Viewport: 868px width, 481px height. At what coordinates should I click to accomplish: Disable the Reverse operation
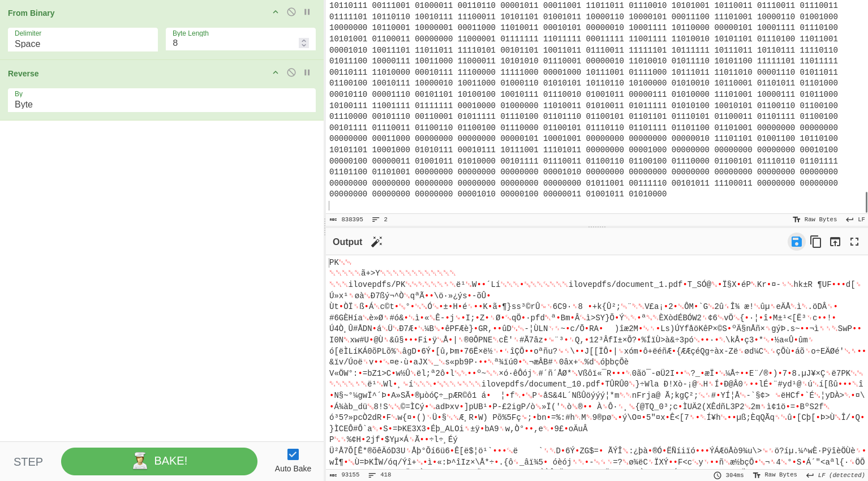pos(291,72)
